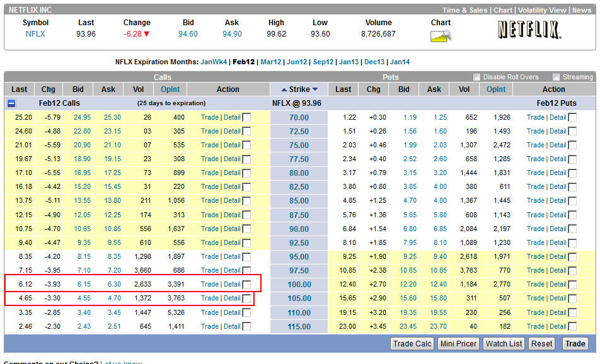
Task: Check the call checkbox for 100.00 strike
Action: [x=246, y=285]
